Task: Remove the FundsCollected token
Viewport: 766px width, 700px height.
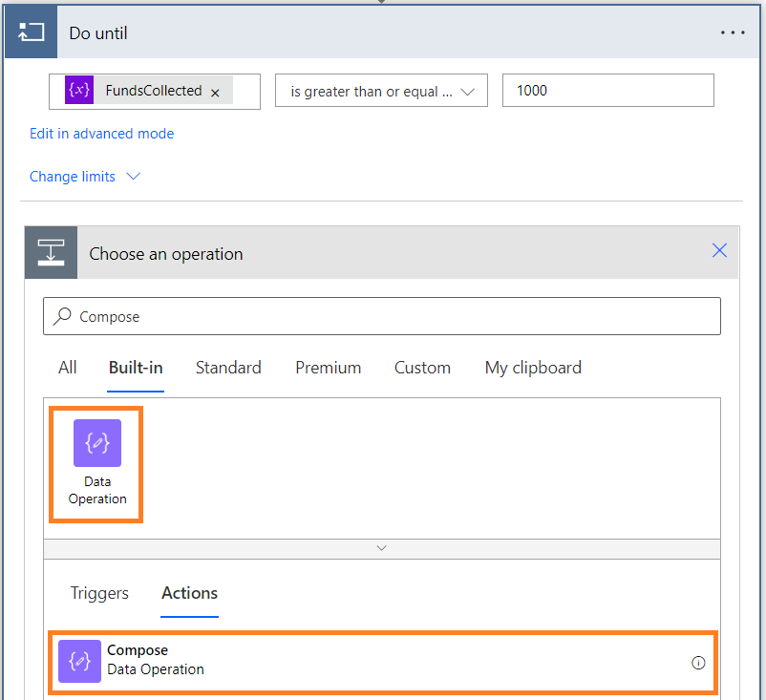Action: [215, 93]
